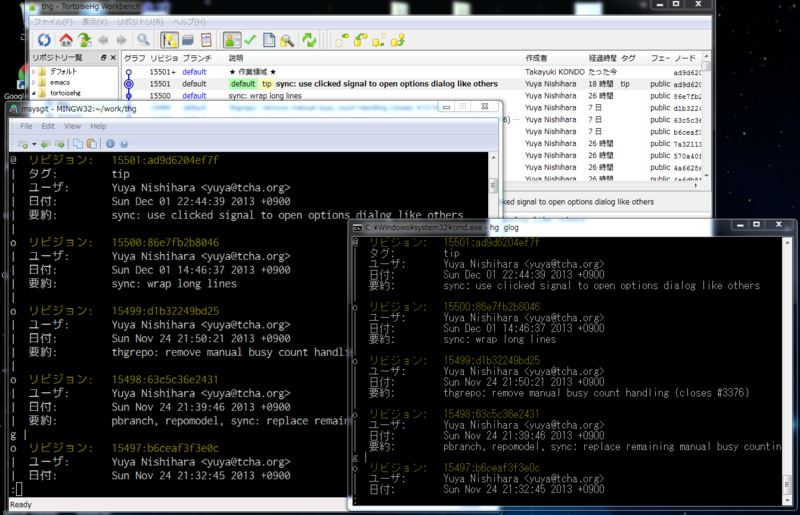The image size is (800, 515).
Task: Click the 作成者 column header
Action: pyautogui.click(x=536, y=58)
